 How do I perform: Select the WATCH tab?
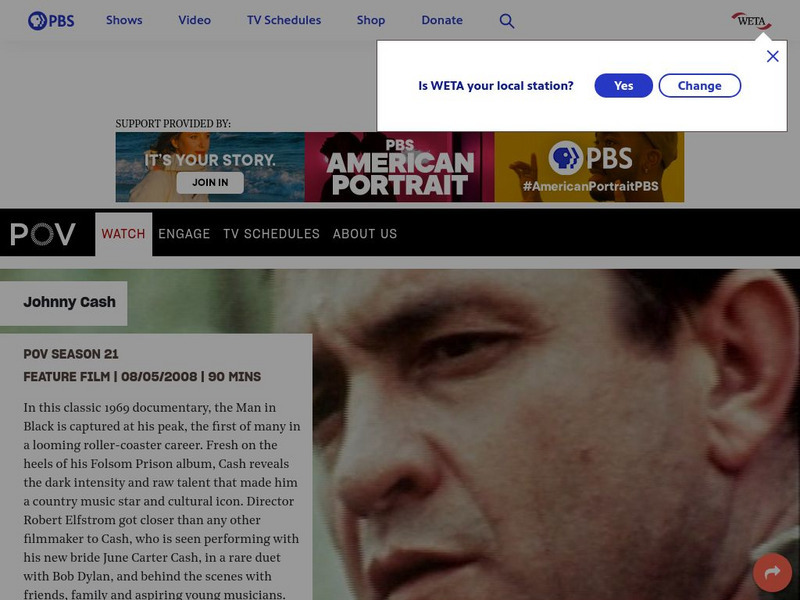click(123, 234)
